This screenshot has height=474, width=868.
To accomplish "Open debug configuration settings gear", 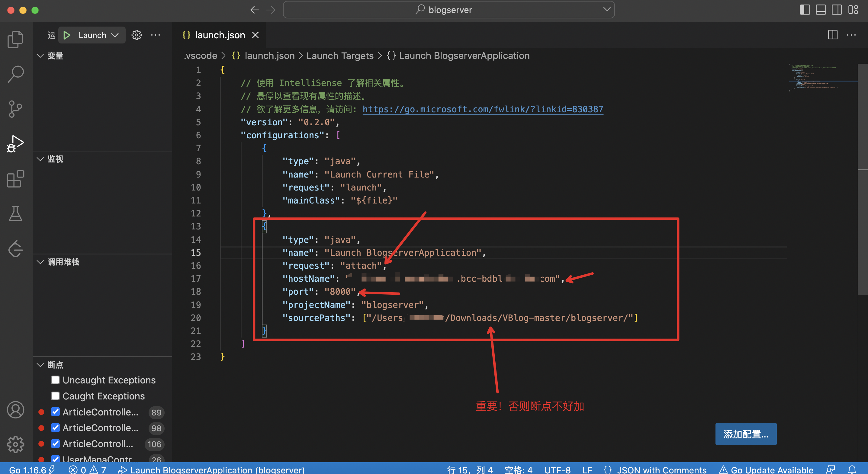I will pyautogui.click(x=137, y=35).
